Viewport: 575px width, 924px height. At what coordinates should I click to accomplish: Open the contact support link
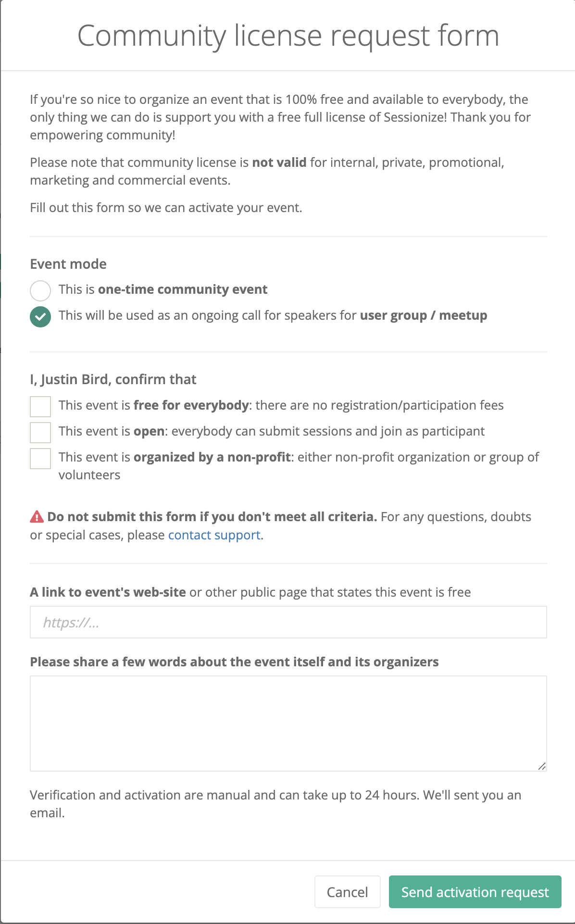[214, 535]
